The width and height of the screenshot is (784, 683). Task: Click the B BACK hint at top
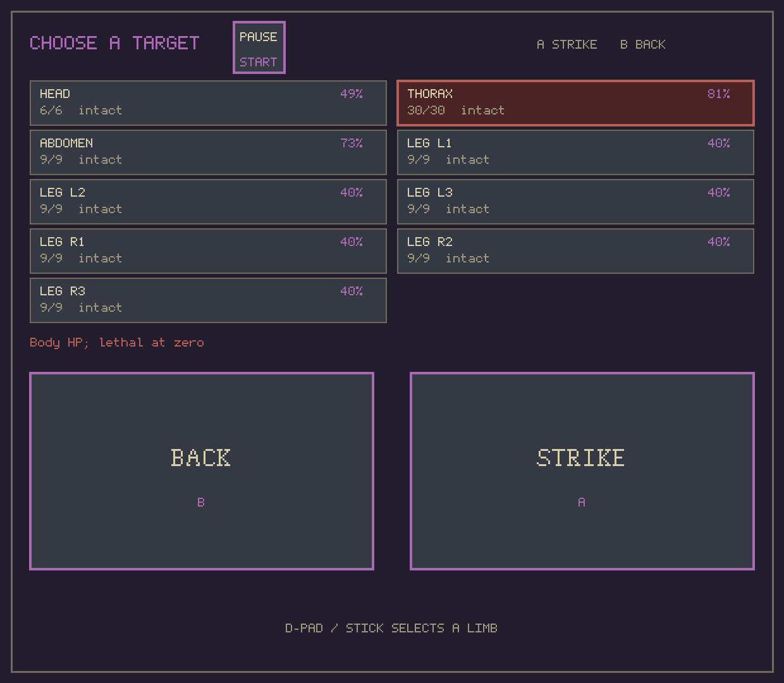642,44
